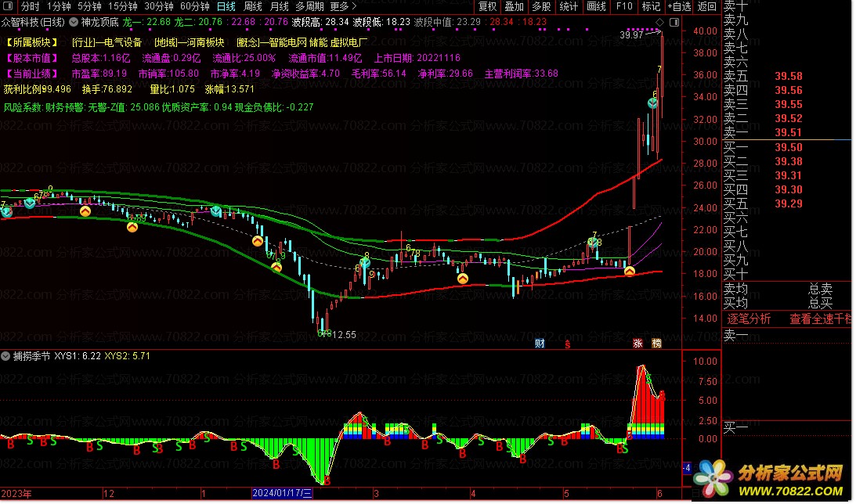
Task: Open 查看全速千档 link
Action: (x=821, y=319)
